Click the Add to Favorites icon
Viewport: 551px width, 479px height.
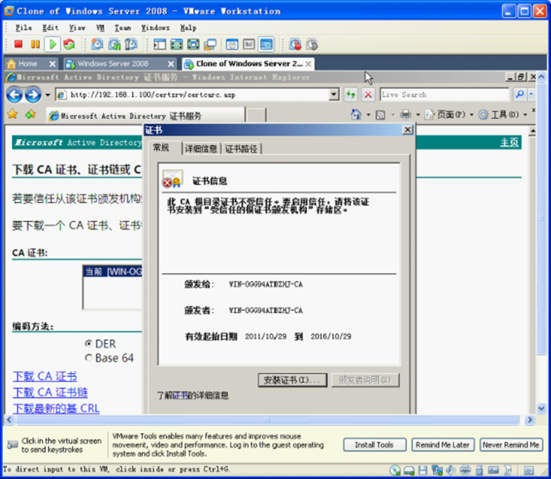[31, 114]
